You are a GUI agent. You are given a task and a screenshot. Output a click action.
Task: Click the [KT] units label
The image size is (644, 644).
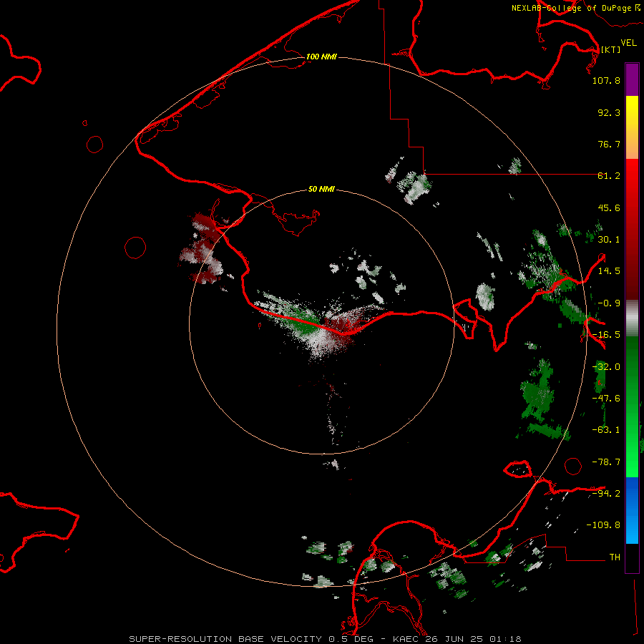[x=610, y=49]
